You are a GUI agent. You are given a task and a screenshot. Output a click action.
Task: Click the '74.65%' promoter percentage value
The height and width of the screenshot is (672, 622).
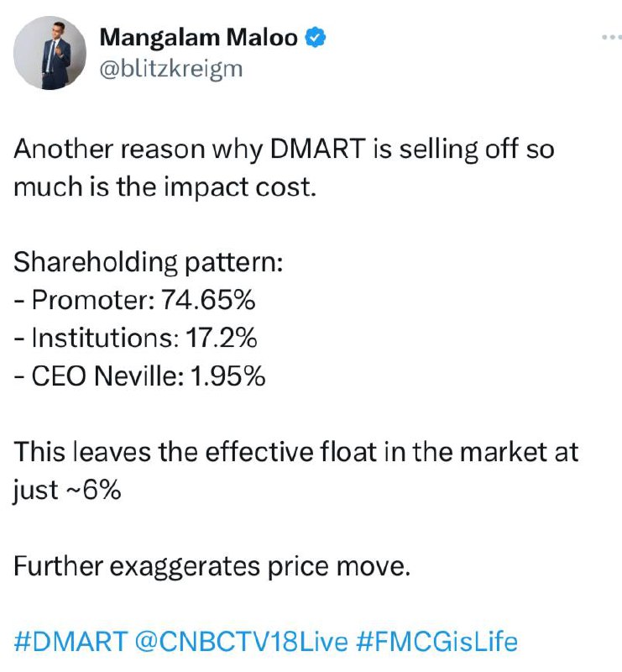(x=208, y=300)
